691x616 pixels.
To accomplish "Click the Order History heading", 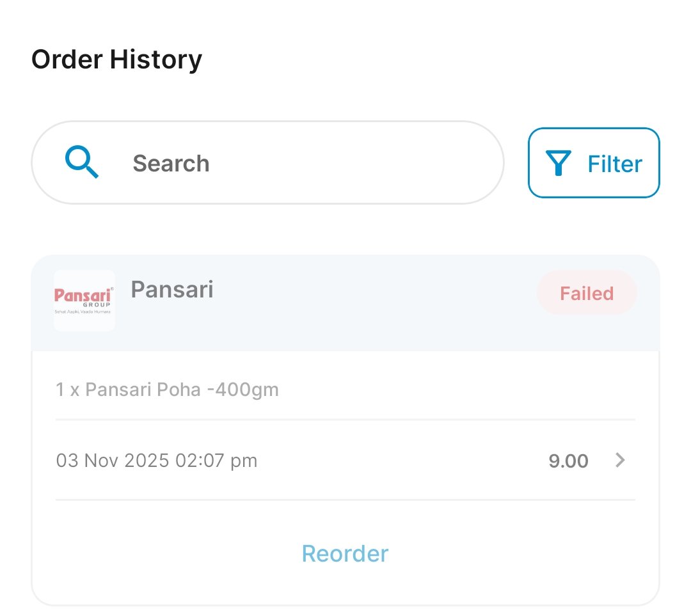I will click(116, 59).
